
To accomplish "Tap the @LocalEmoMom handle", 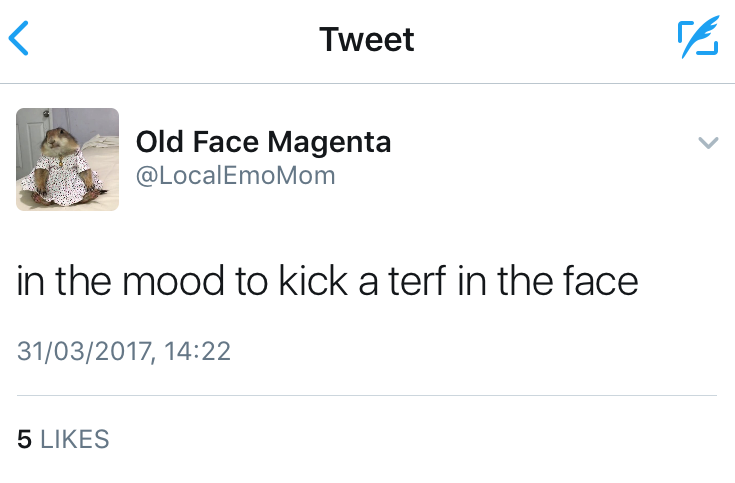I will (x=235, y=176).
